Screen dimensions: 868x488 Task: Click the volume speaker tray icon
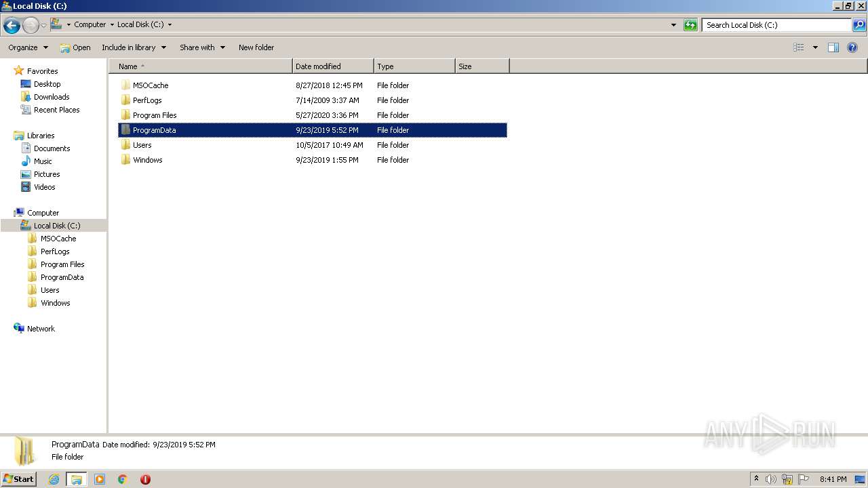771,479
